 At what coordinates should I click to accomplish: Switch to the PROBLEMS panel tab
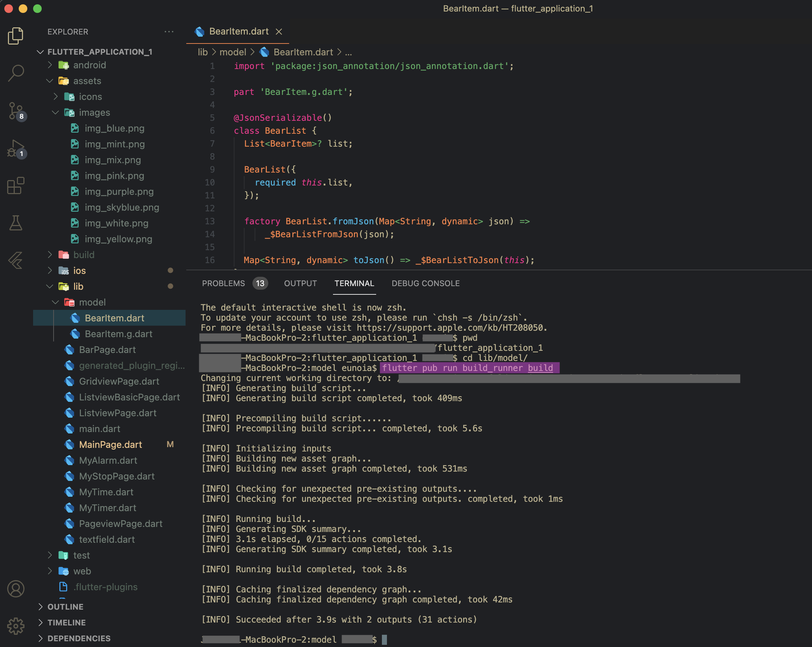223,283
